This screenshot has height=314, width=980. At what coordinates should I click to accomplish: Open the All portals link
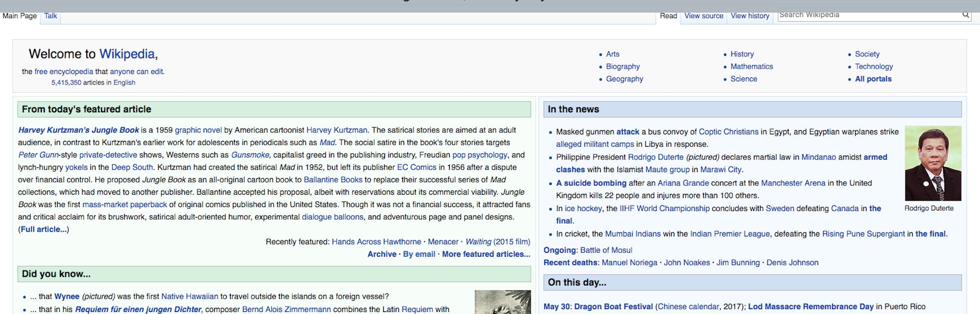tap(873, 79)
